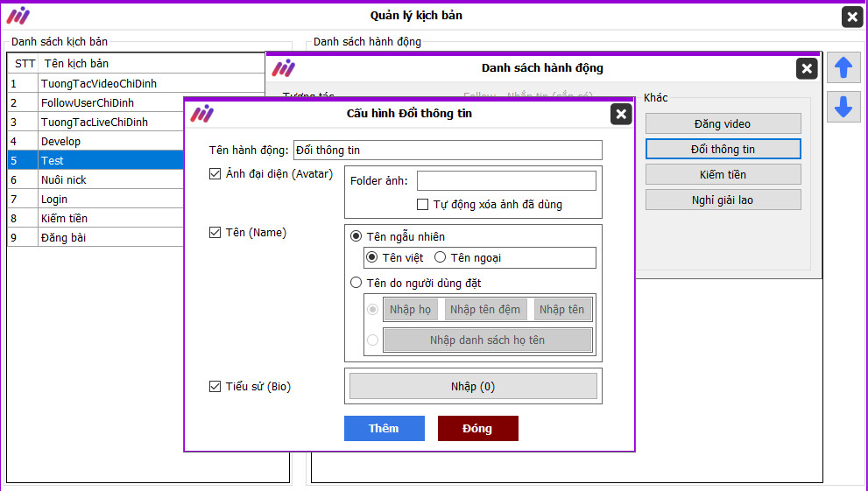
Task: Click the blue up arrow icon
Action: [843, 67]
